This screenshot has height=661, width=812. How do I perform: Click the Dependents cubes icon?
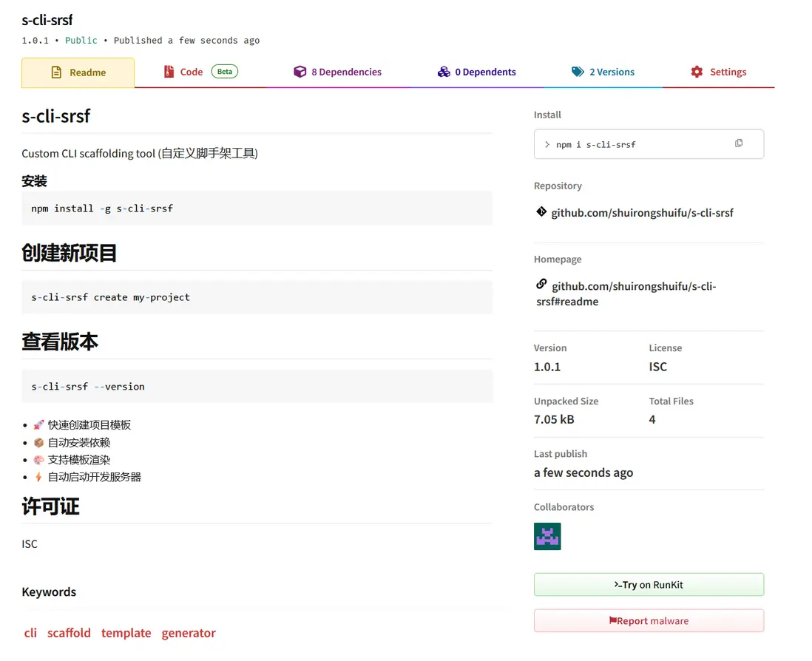[x=444, y=72]
